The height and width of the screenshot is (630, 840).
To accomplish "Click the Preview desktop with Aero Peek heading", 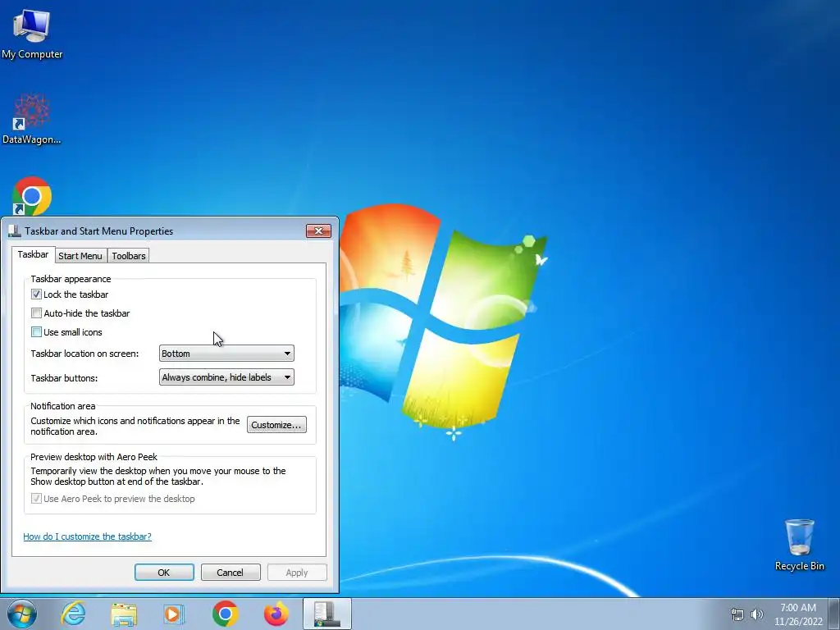I will 94,457.
